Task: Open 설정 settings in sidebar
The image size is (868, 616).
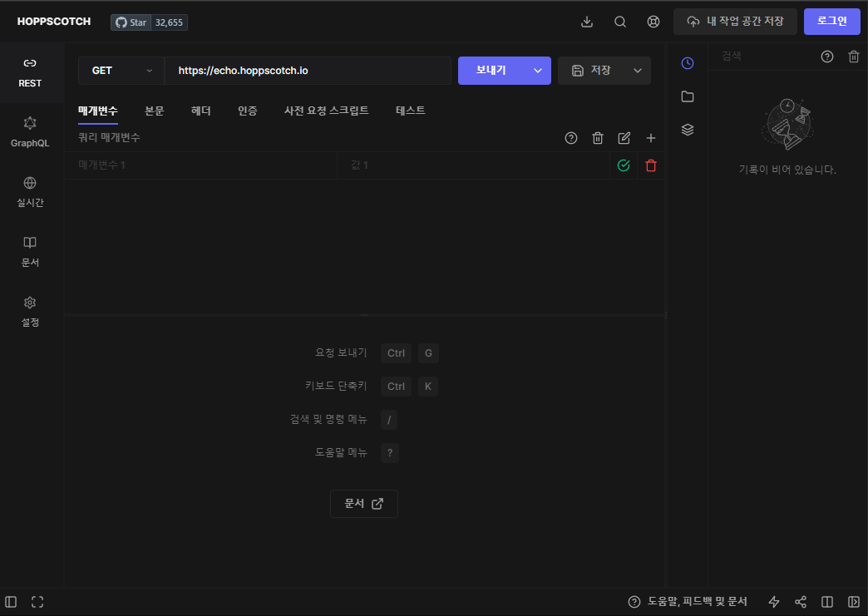Action: tap(30, 312)
